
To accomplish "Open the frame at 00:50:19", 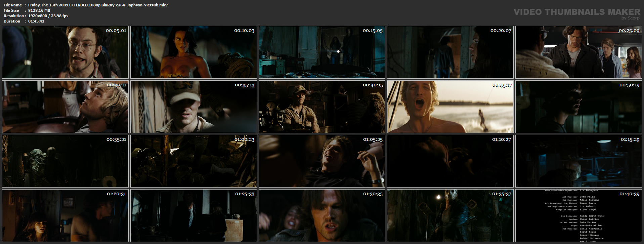I will tap(578, 107).
